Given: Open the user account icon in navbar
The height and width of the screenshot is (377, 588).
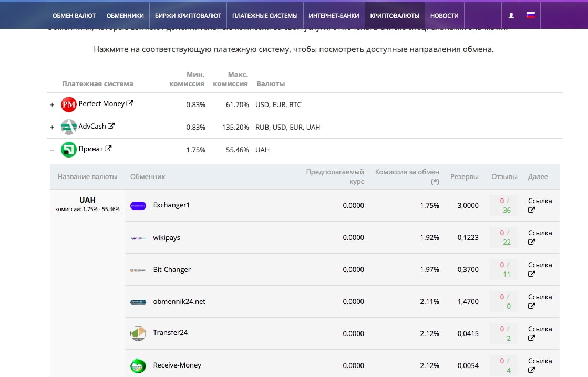Looking at the screenshot, I should tap(511, 15).
